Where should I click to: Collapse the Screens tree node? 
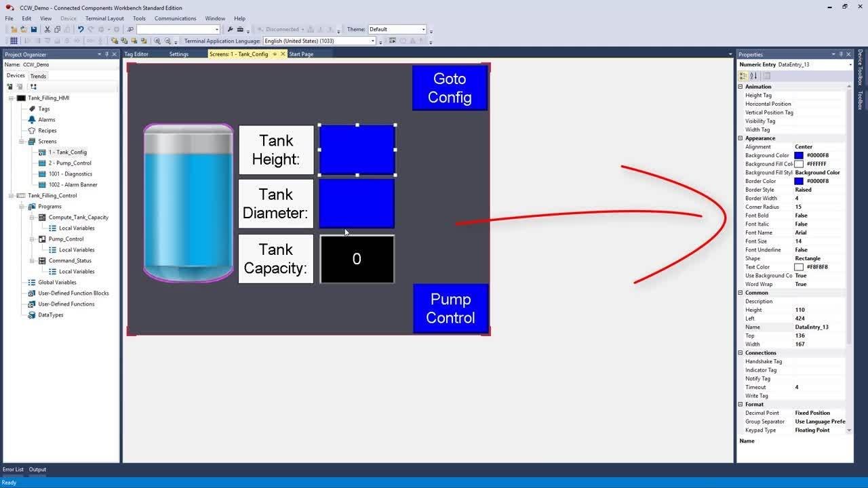pos(22,141)
